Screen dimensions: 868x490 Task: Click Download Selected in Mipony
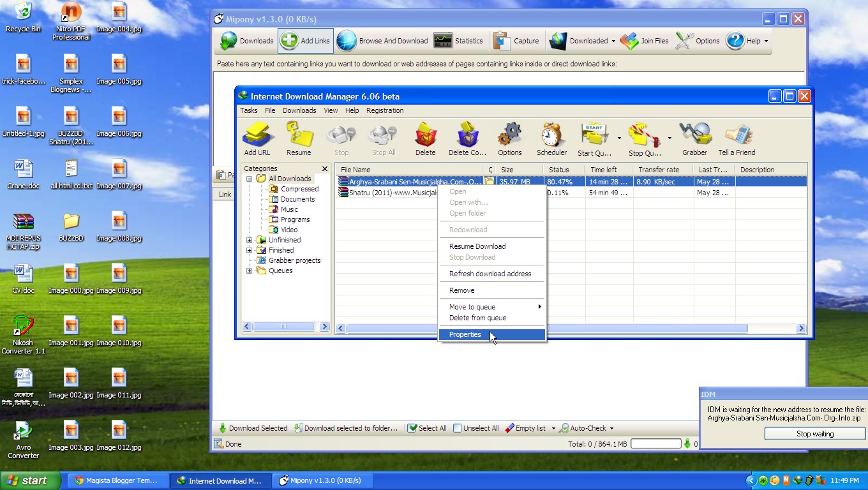click(253, 428)
